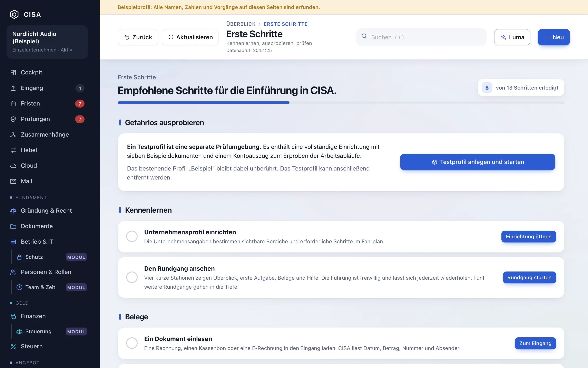This screenshot has height=368, width=588.
Task: Click Rundgang starten button
Action: pyautogui.click(x=529, y=277)
